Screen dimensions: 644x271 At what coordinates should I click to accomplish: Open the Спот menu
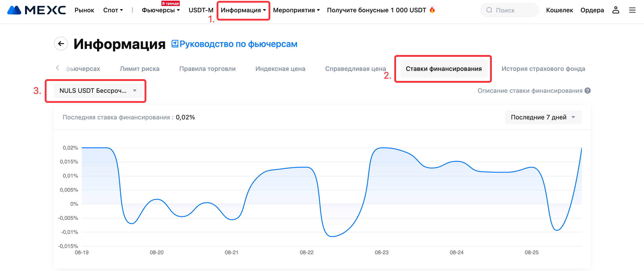click(x=113, y=10)
